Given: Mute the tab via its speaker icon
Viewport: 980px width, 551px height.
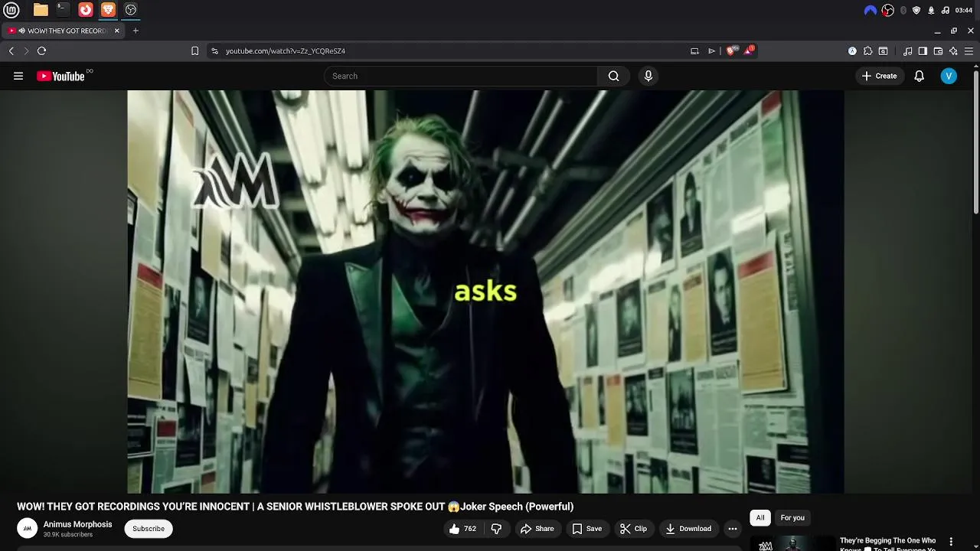Looking at the screenshot, I should pyautogui.click(x=21, y=31).
